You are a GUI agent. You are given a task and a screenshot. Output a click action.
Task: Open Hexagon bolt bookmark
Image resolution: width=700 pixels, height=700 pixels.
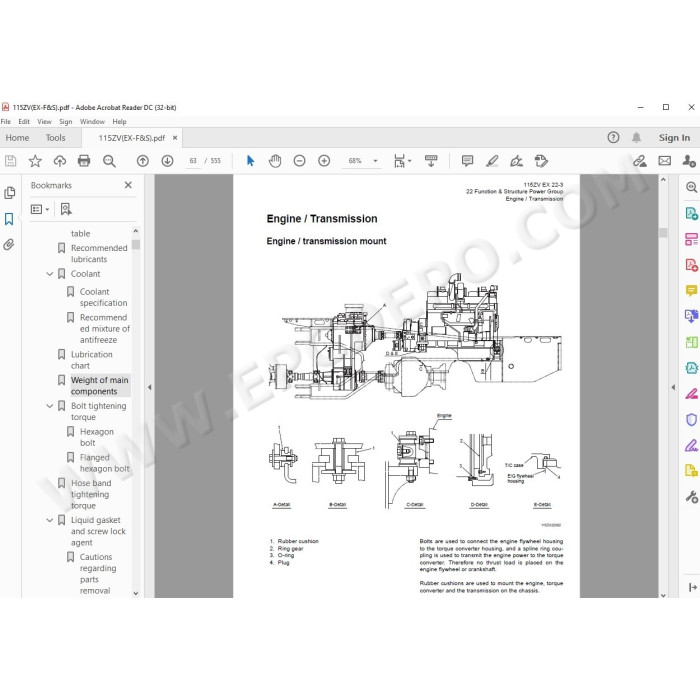[97, 437]
